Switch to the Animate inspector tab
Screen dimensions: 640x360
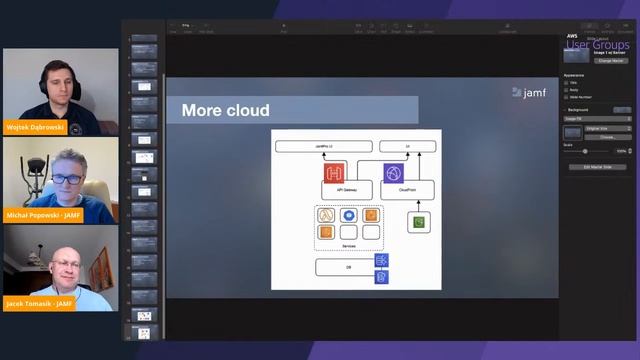tap(607, 28)
